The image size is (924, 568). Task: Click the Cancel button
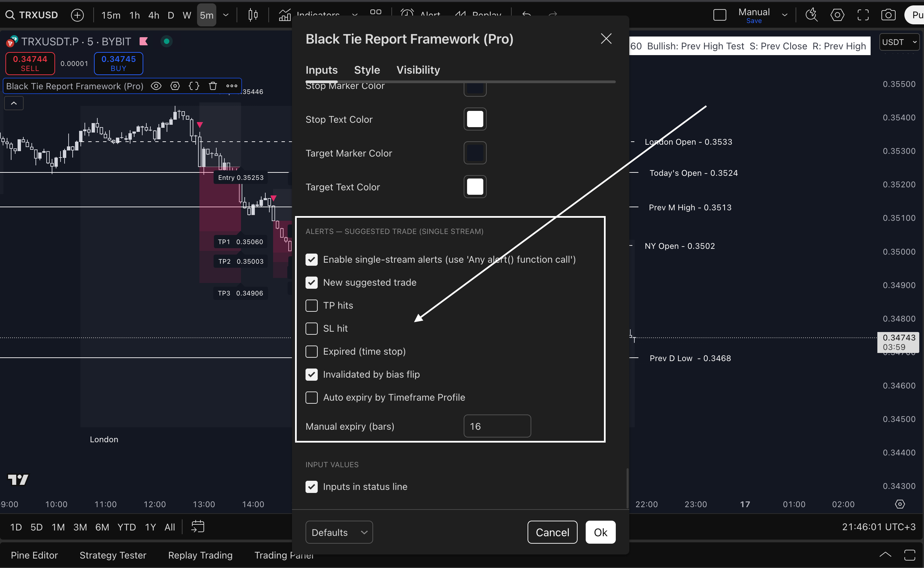coord(552,532)
